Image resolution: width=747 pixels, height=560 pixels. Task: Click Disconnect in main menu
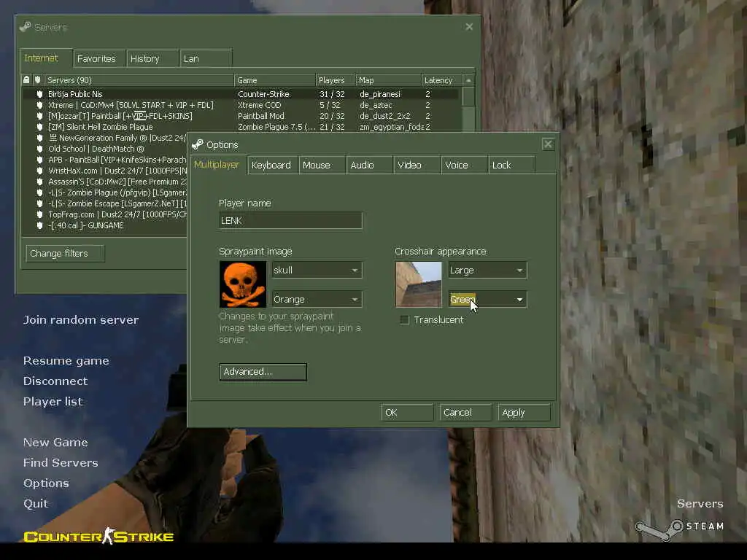coord(55,381)
